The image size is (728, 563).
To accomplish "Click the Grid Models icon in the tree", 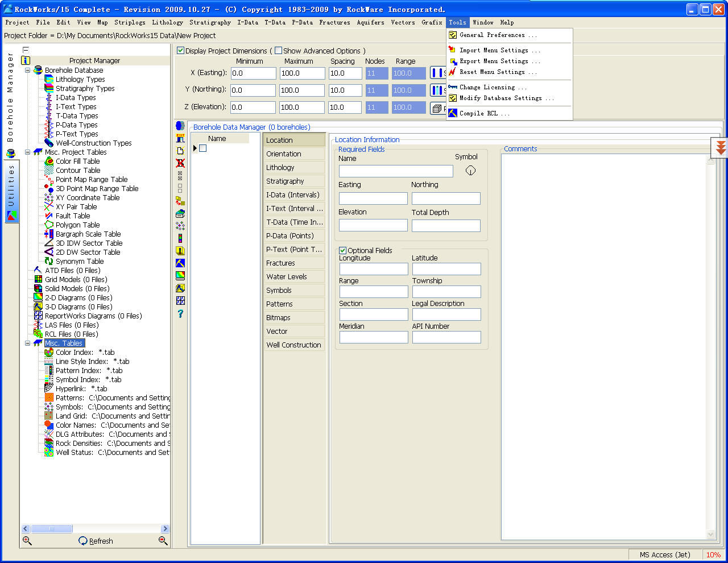I will tap(38, 279).
